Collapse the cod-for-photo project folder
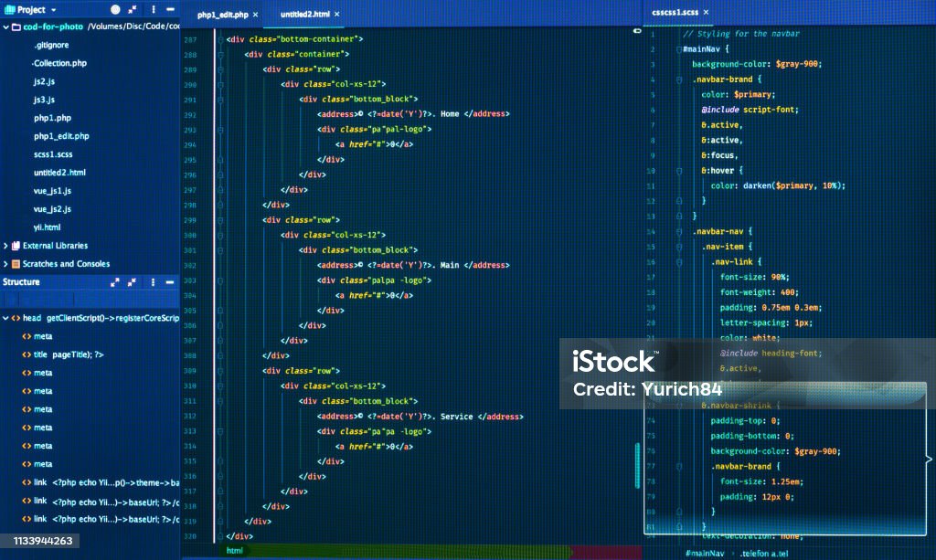The image size is (936, 560). pos(6,26)
